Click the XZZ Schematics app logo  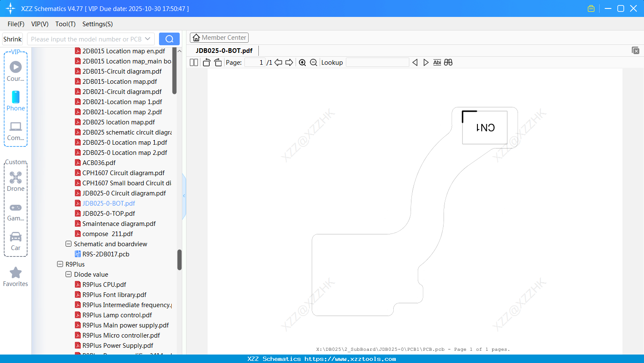point(11,8)
